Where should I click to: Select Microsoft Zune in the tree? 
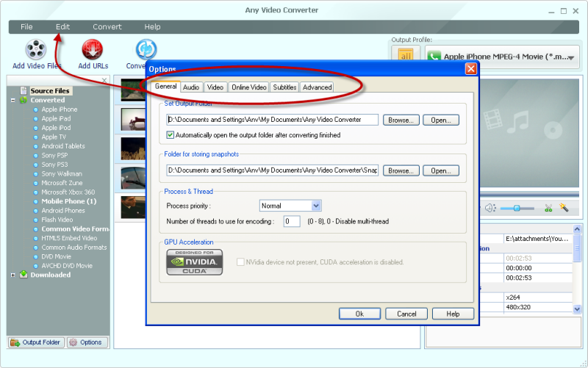pos(62,182)
